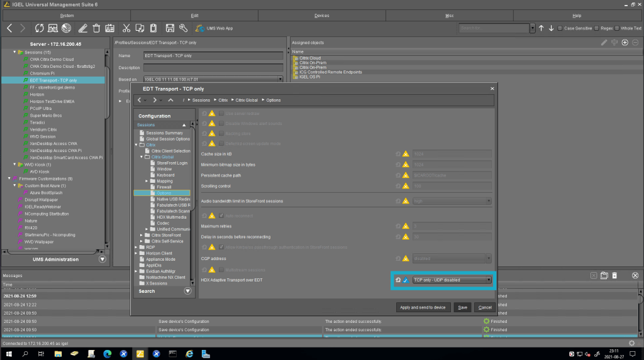Screen dimensions: 644x360
Task: Click the Cancel button in dialog
Action: 484,307
